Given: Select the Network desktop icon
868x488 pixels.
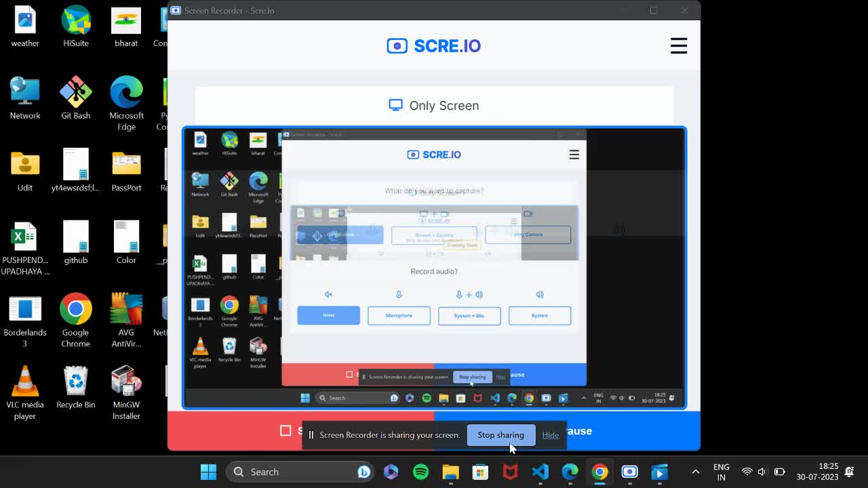Looking at the screenshot, I should [x=25, y=99].
